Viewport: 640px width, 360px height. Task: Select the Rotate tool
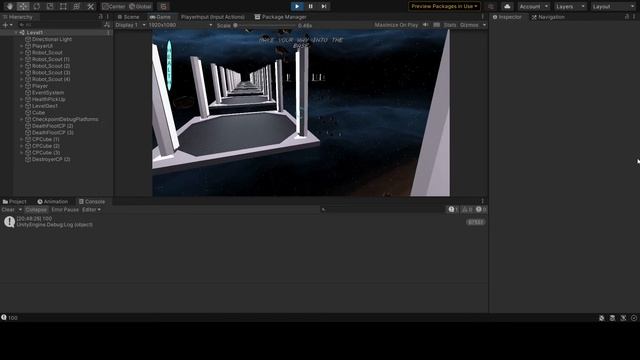pyautogui.click(x=37, y=7)
